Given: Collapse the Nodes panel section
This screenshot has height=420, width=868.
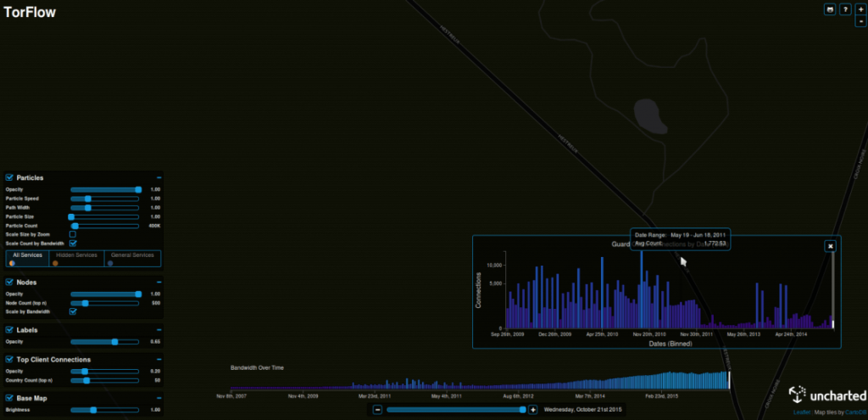Looking at the screenshot, I should (159, 282).
